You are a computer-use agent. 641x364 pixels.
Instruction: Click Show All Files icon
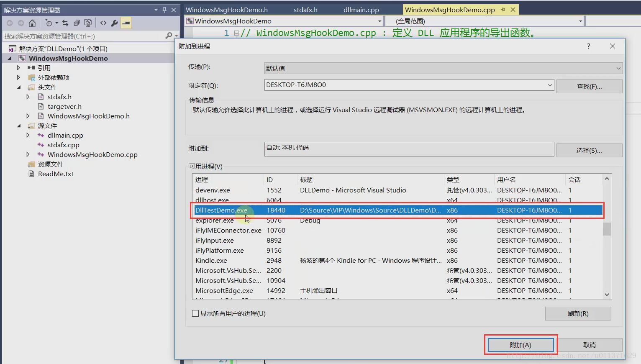click(88, 23)
